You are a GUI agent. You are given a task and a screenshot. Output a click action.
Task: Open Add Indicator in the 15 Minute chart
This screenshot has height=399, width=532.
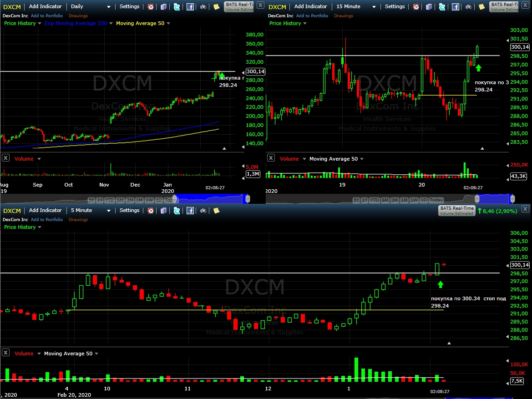click(310, 6)
